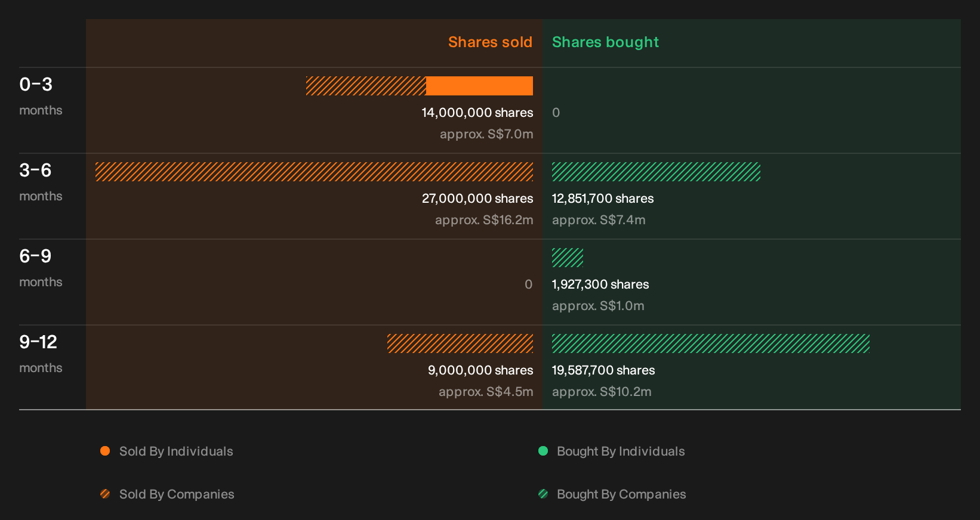Click the 'approx. S$16.2m' amount
The height and width of the screenshot is (520, 980).
[x=484, y=220]
